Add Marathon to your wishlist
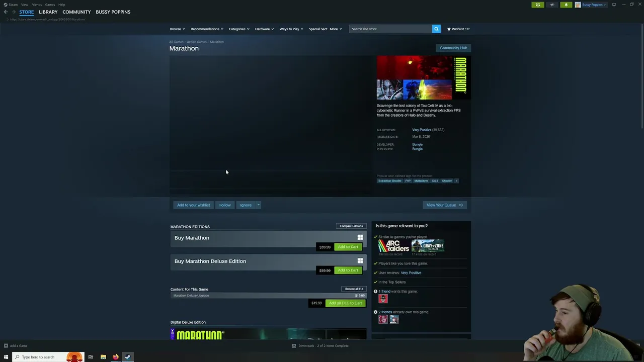 click(x=193, y=205)
